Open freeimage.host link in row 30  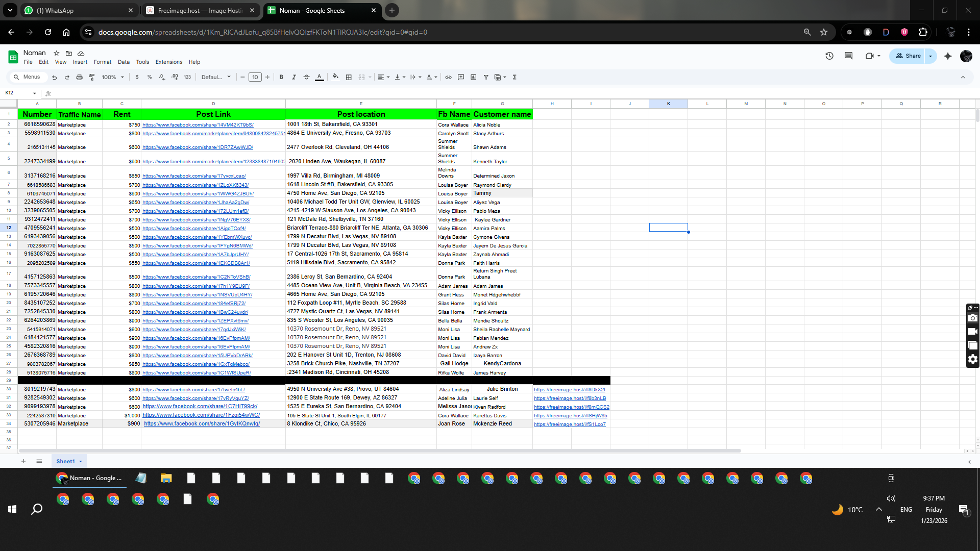(x=570, y=390)
